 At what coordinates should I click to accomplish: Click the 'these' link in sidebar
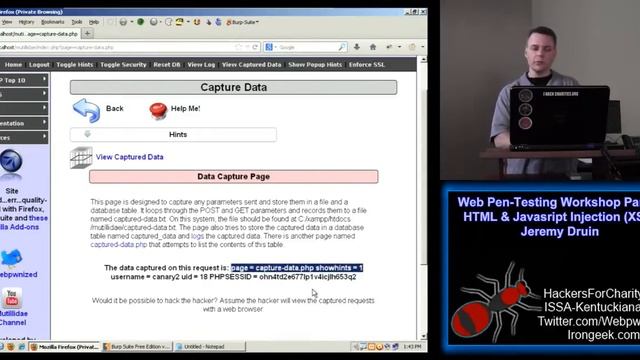point(38,218)
